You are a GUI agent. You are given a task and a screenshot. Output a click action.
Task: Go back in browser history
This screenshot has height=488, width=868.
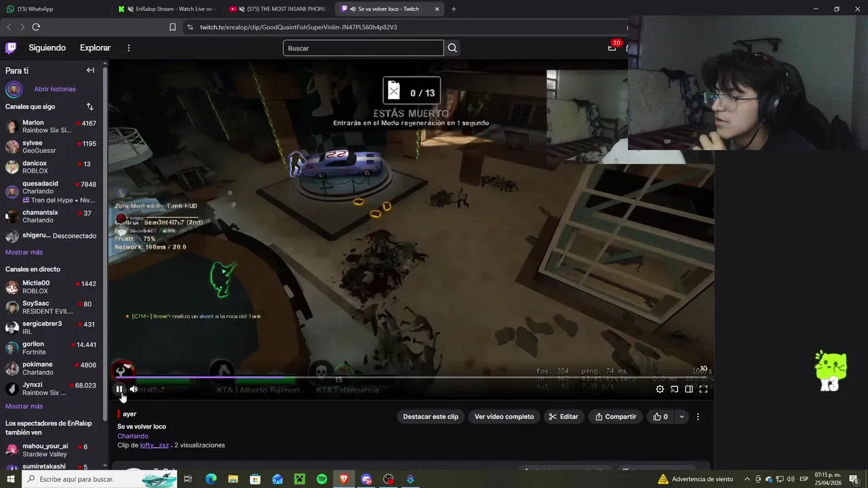tap(9, 27)
